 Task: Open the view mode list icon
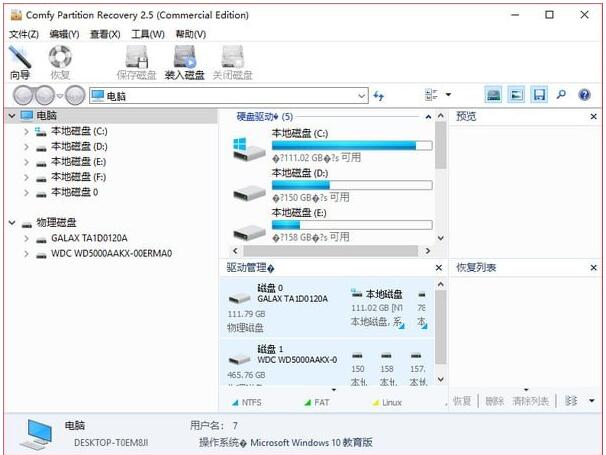(x=431, y=95)
